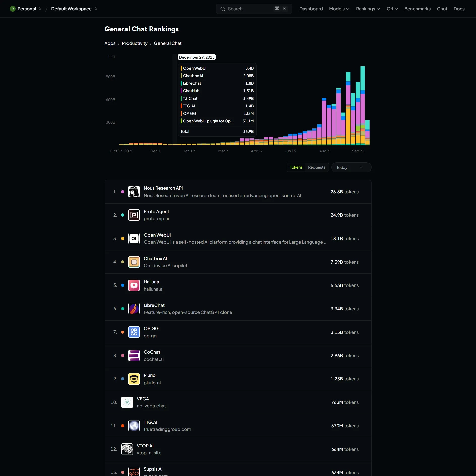Open the Default Workspace switcher

tap(74, 9)
